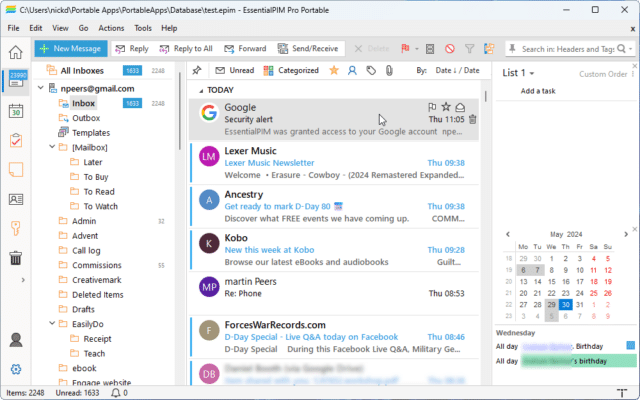Image resolution: width=640 pixels, height=400 pixels.
Task: Open the Tools menu
Action: pyautogui.click(x=143, y=28)
